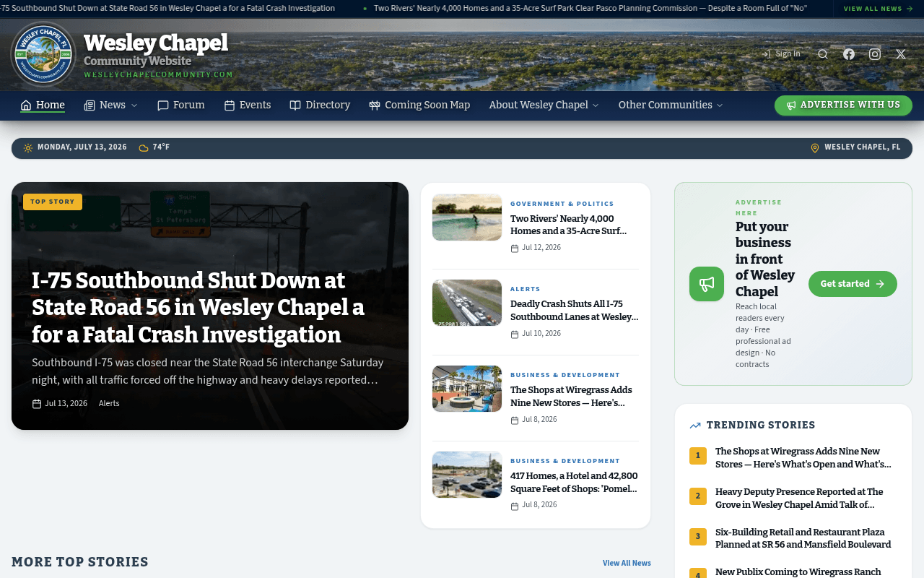This screenshot has height=578, width=924.
Task: Click the Top Story badge
Action: pyautogui.click(x=53, y=202)
